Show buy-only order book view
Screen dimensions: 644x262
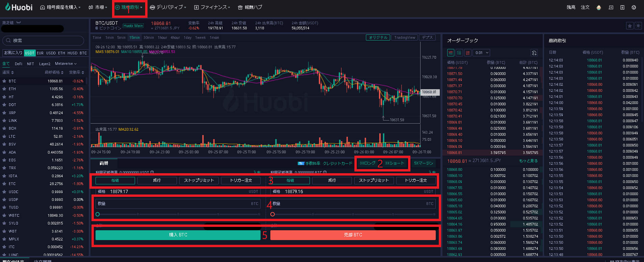(459, 53)
